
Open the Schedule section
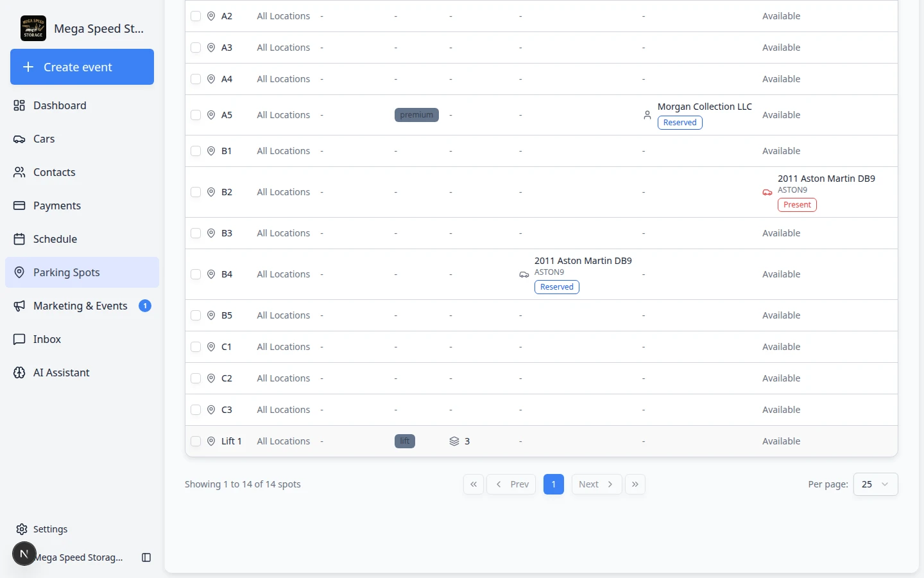click(x=82, y=239)
